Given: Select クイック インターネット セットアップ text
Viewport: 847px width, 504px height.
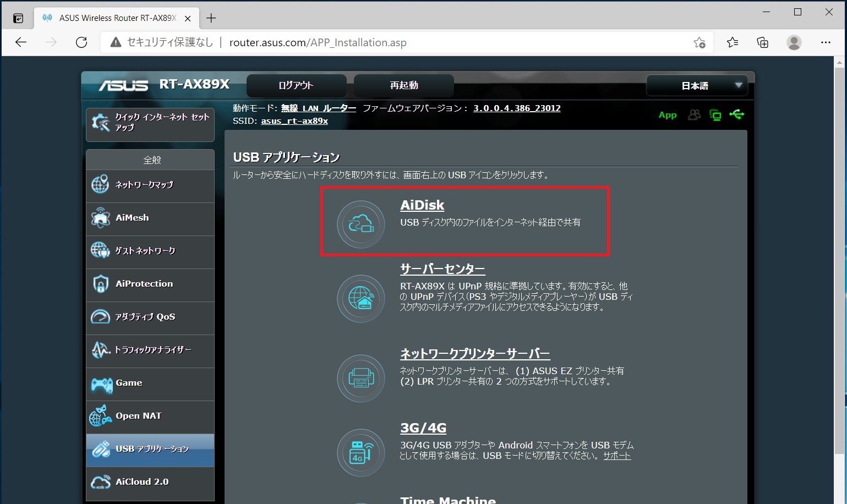Looking at the screenshot, I should tap(162, 122).
